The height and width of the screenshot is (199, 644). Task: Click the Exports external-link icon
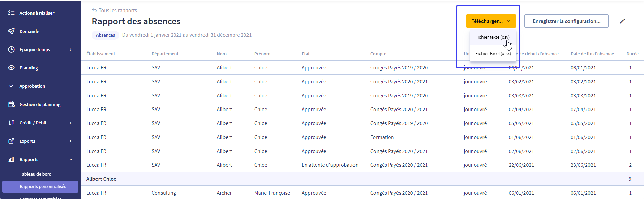(x=11, y=141)
